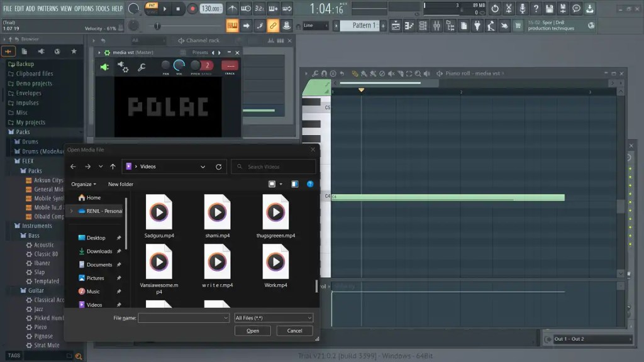644x362 pixels.
Task: Select the thugsgreeen.mp4 file
Action: [275, 217]
